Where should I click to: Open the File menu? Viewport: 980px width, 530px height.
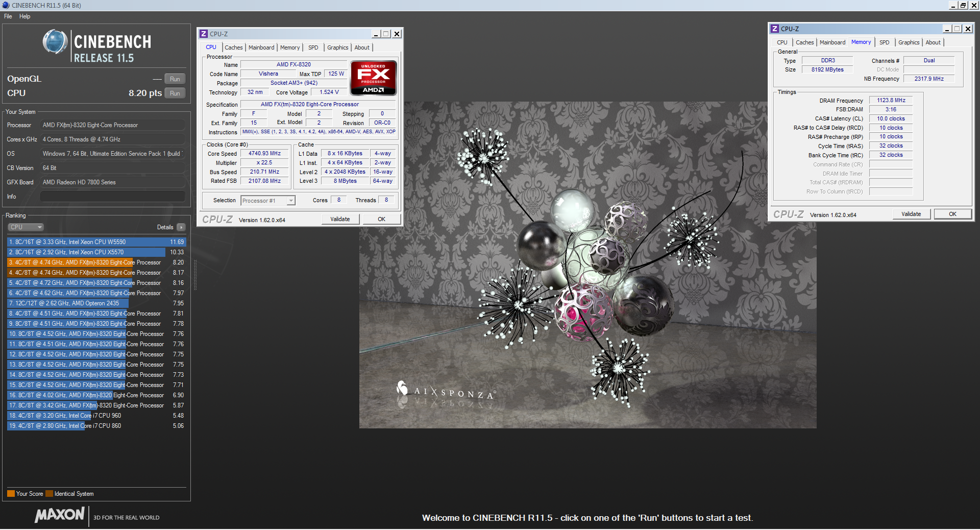coord(8,16)
